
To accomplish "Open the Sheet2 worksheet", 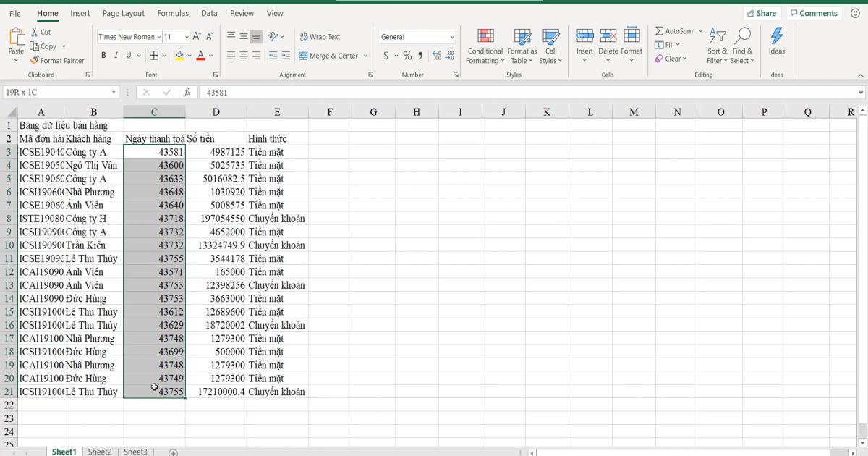I will pyautogui.click(x=100, y=451).
